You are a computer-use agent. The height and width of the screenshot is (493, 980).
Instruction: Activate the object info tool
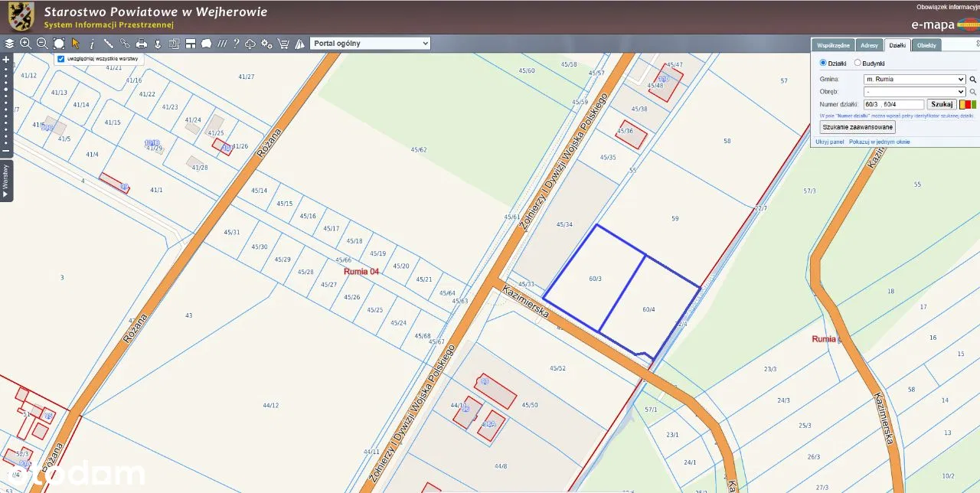pyautogui.click(x=92, y=44)
